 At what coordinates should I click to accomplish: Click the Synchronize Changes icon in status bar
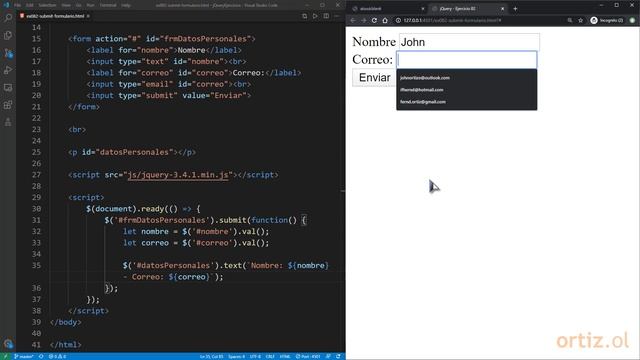click(x=41, y=356)
